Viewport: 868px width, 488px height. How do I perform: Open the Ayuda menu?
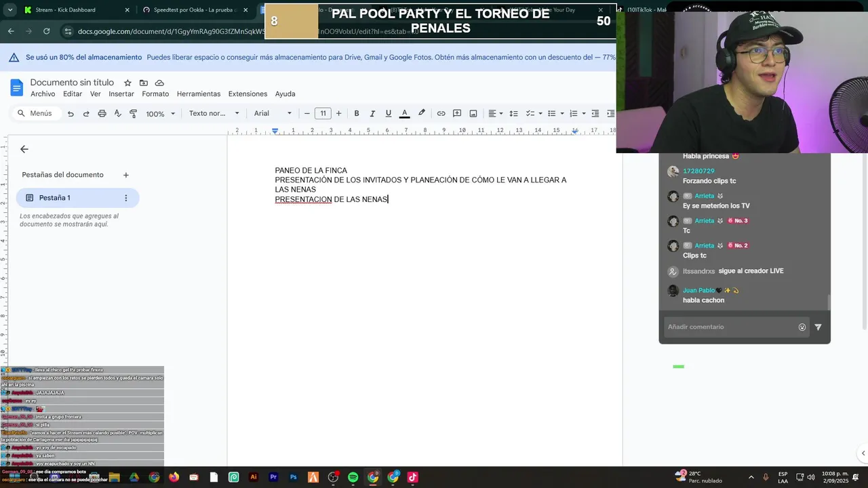285,94
